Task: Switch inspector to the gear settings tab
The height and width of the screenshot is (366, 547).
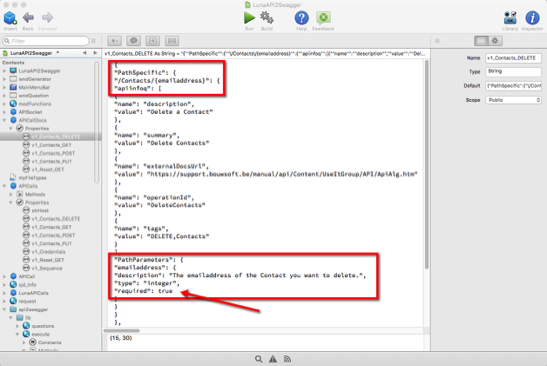Action: point(495,41)
